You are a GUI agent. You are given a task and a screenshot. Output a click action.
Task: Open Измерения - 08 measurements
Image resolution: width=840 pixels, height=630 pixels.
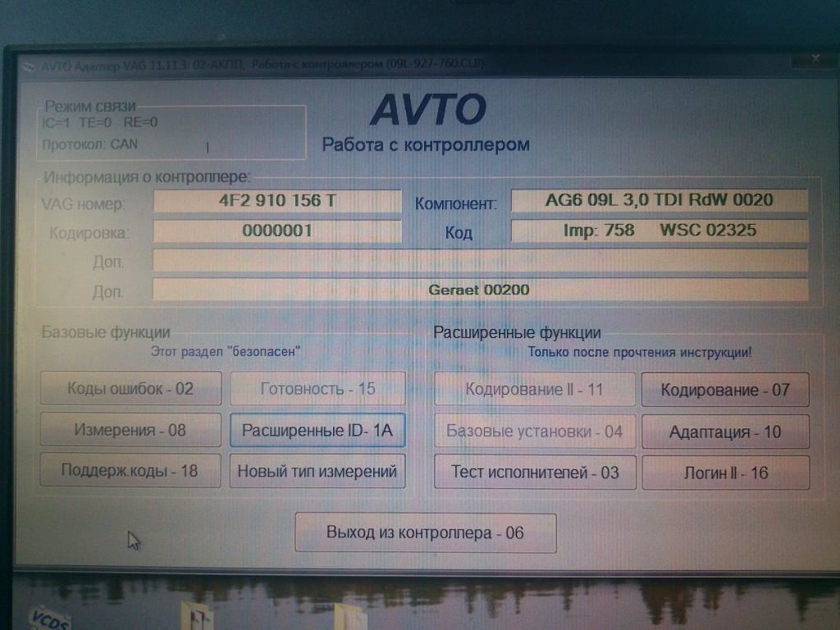point(130,430)
